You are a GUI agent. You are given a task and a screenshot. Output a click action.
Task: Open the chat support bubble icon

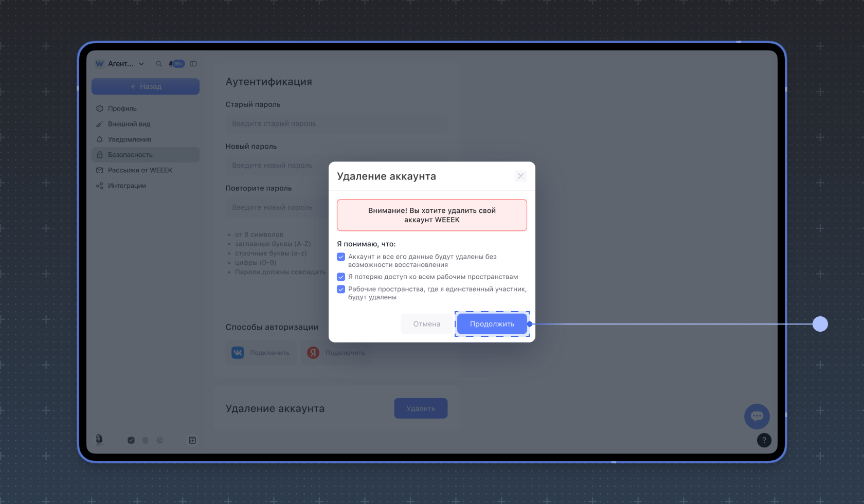point(757,416)
